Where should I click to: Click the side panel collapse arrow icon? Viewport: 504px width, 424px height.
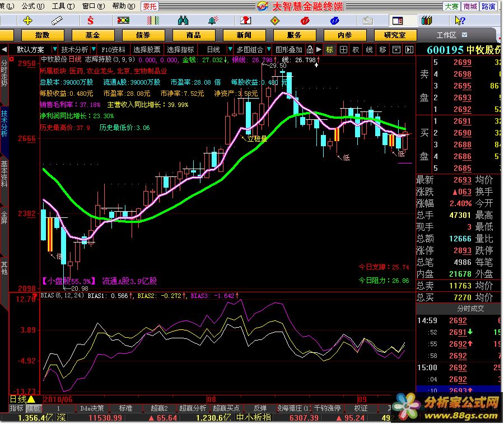[x=409, y=50]
